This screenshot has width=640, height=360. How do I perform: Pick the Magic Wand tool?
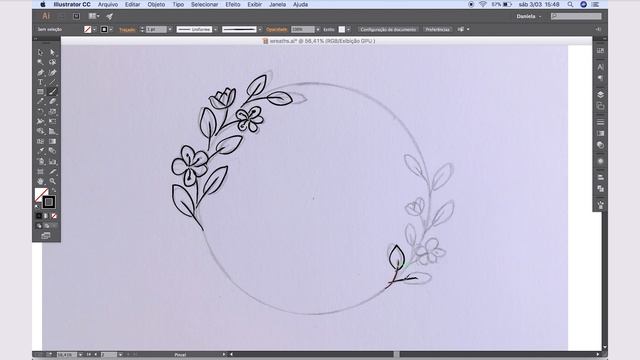[x=40, y=62]
